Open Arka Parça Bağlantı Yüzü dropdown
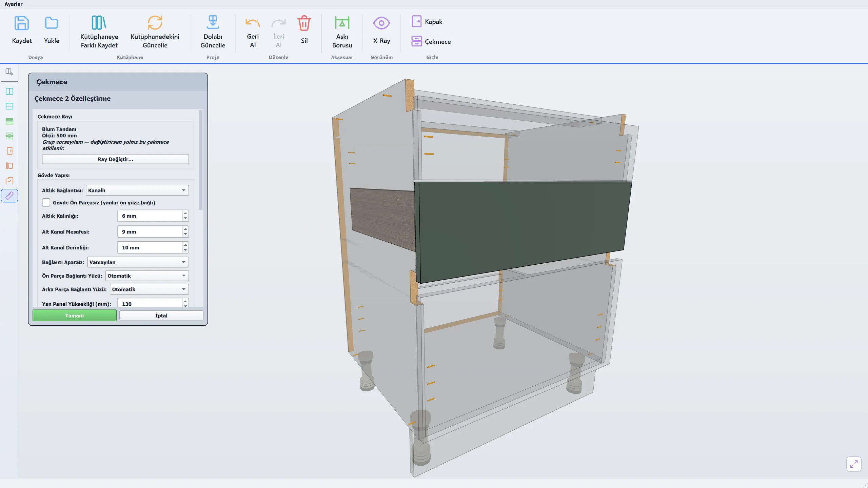The image size is (868, 488). (x=149, y=289)
